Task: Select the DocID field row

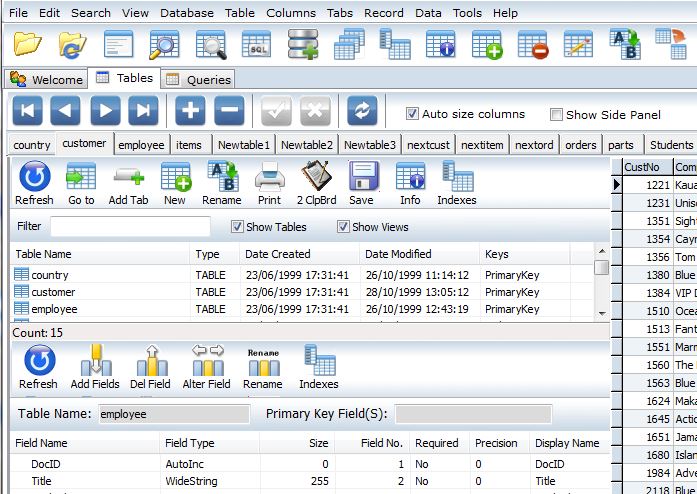Action: (310, 464)
